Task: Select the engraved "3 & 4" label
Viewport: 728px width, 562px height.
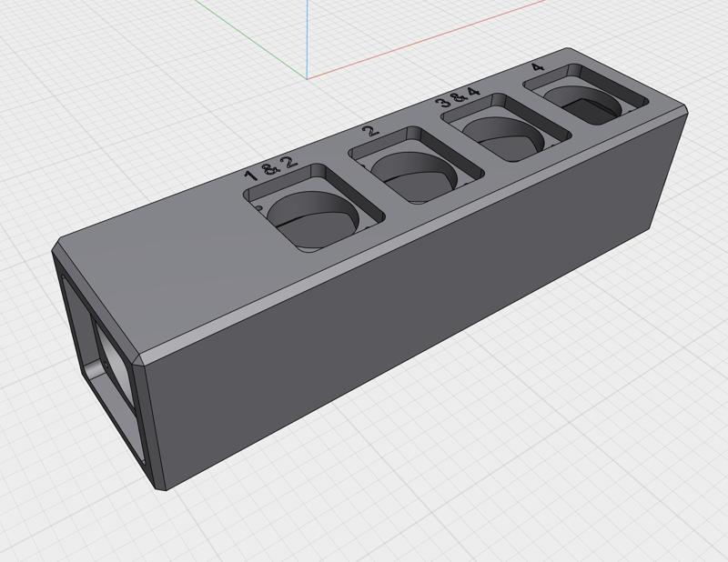Action: [458, 96]
